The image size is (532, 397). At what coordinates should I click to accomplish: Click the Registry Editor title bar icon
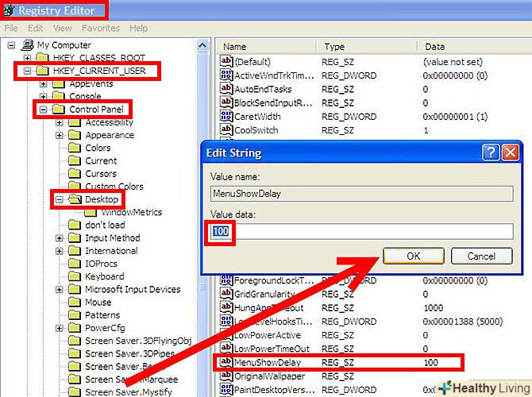click(10, 10)
